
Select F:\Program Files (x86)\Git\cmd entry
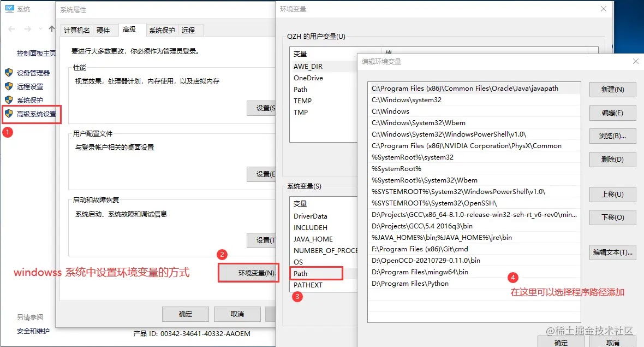click(474, 249)
